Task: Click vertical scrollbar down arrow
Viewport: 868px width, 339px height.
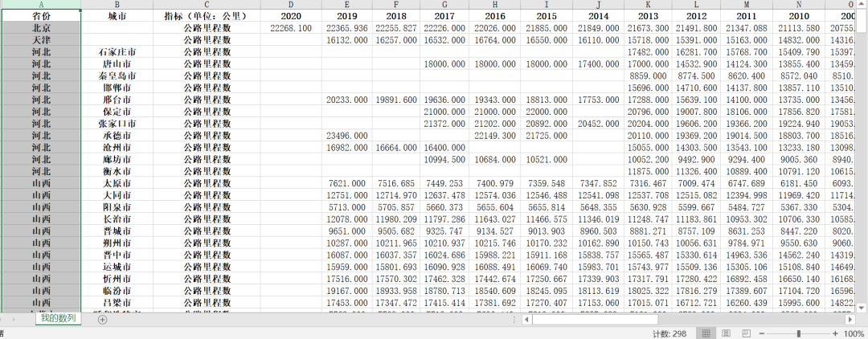Action: (x=862, y=307)
